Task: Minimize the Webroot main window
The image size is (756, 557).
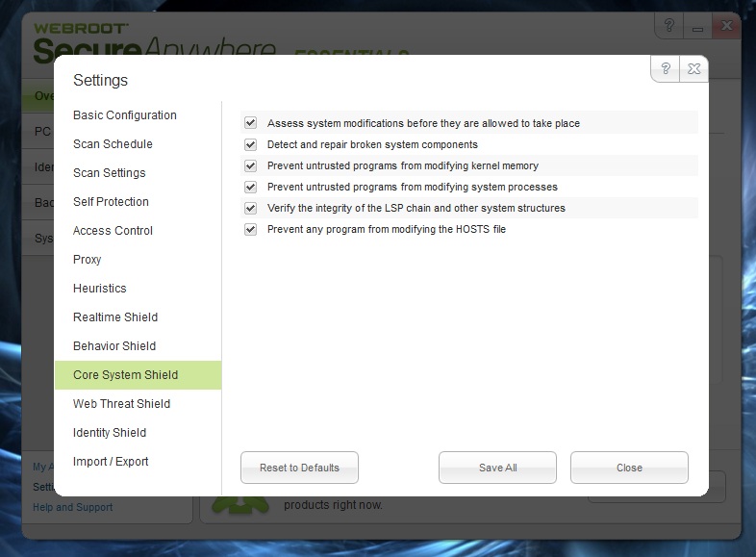Action: coord(697,26)
